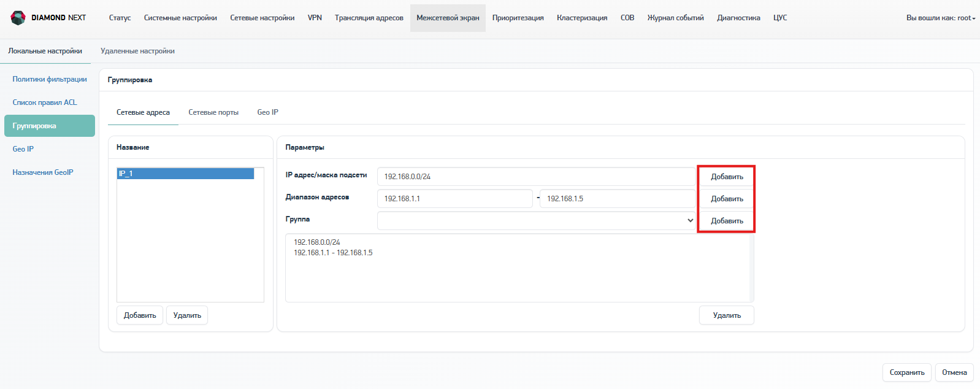
Task: Expand the Группа dropdown
Action: (x=537, y=220)
